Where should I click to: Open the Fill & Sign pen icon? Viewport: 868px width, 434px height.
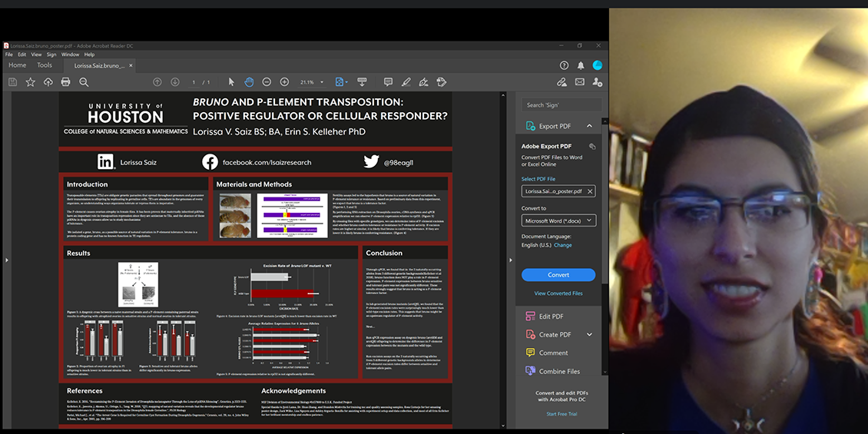point(423,82)
